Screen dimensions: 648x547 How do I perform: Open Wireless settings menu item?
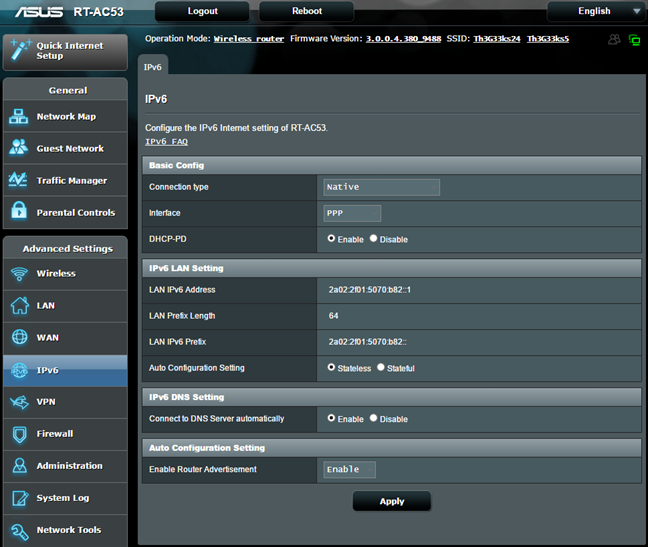point(65,274)
